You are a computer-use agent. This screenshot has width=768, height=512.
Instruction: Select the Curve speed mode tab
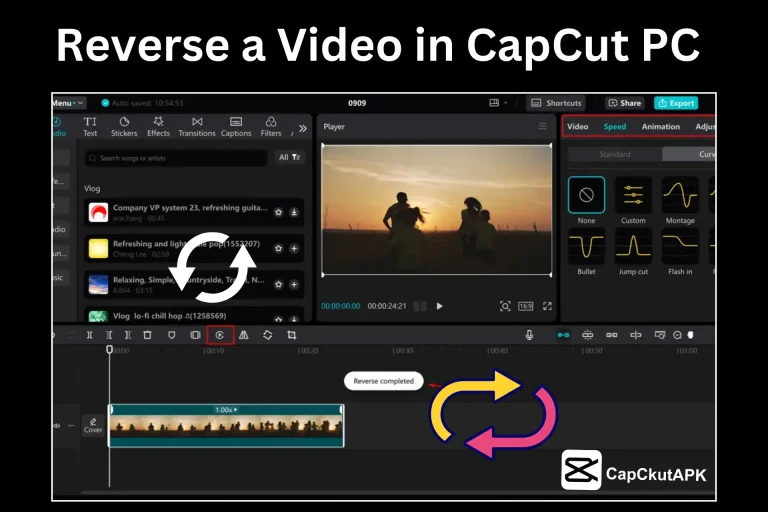click(x=689, y=154)
